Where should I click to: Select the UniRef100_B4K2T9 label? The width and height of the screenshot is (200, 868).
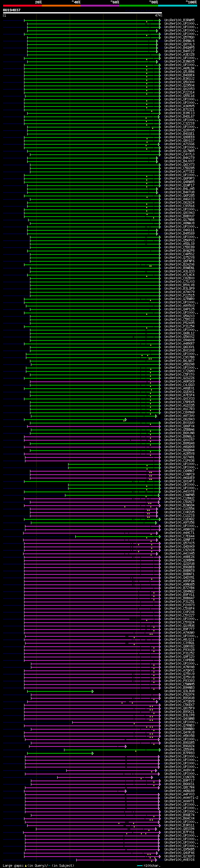tap(179, 158)
